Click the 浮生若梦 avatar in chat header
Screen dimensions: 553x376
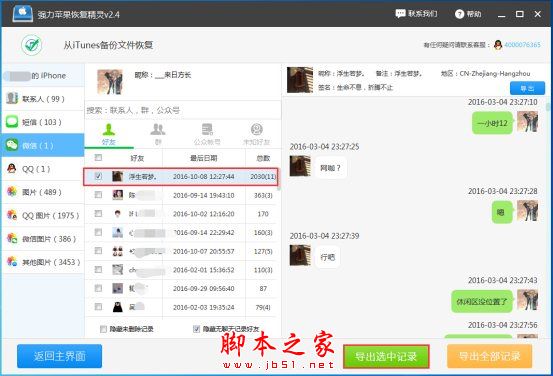[300, 80]
